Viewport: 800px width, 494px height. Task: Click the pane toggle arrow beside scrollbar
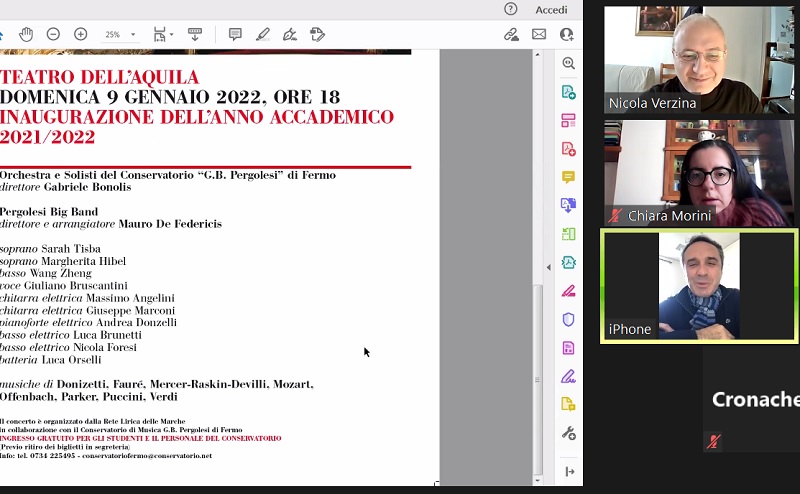pos(548,267)
